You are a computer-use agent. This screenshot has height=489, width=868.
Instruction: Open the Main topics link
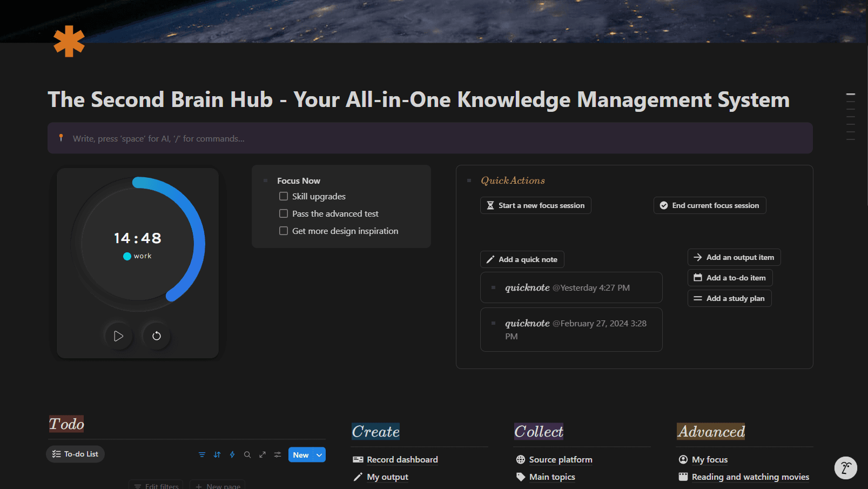552,477
